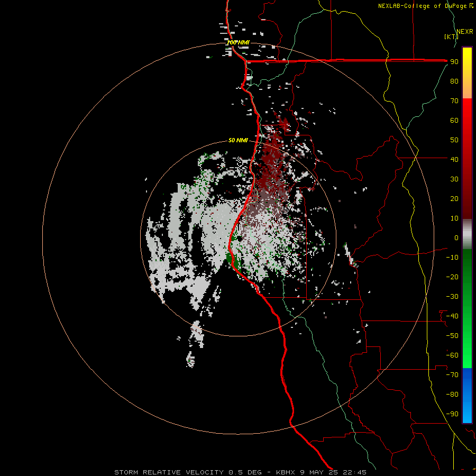Click the blue bottom segment of the color bar
Image resolution: width=476 pixels, height=476 pixels.
click(x=467, y=396)
